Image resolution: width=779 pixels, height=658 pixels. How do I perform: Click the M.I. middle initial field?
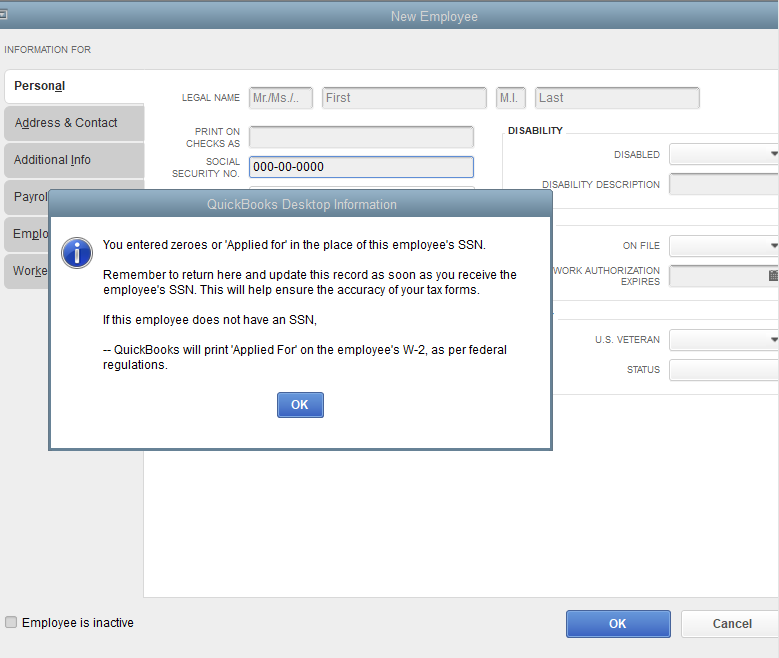(x=510, y=98)
